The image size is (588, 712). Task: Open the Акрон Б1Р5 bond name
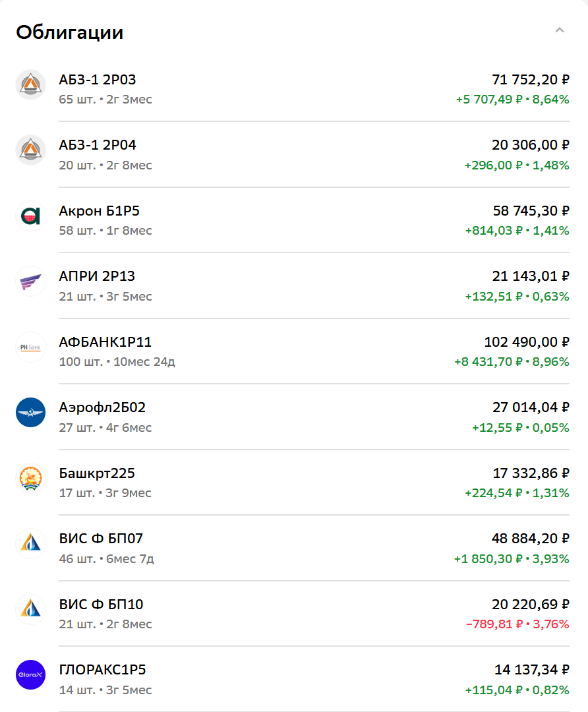(x=100, y=211)
